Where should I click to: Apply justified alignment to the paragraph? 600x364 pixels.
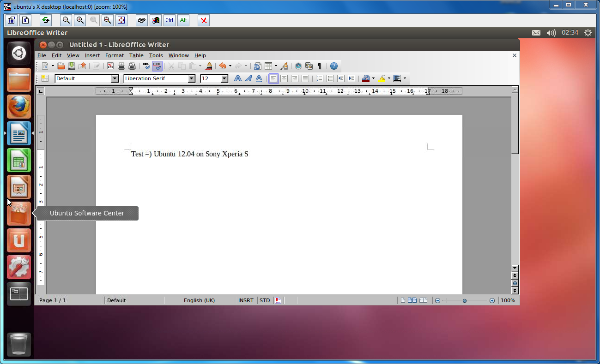pyautogui.click(x=305, y=78)
